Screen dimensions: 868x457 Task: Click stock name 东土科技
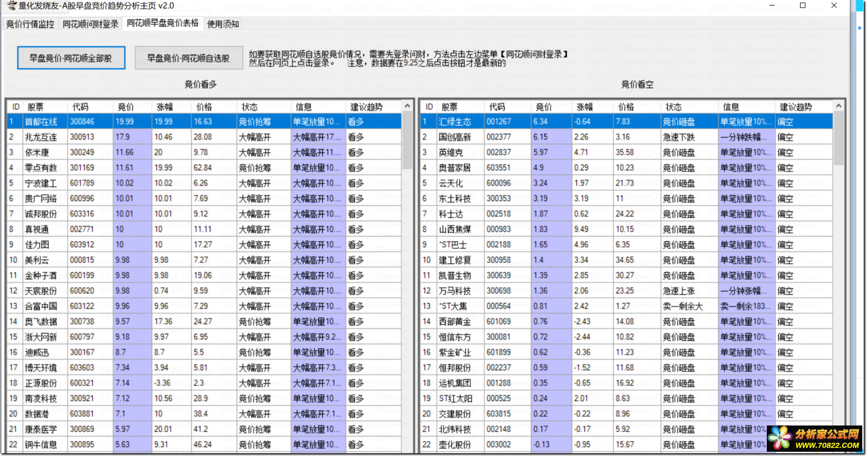[455, 199]
